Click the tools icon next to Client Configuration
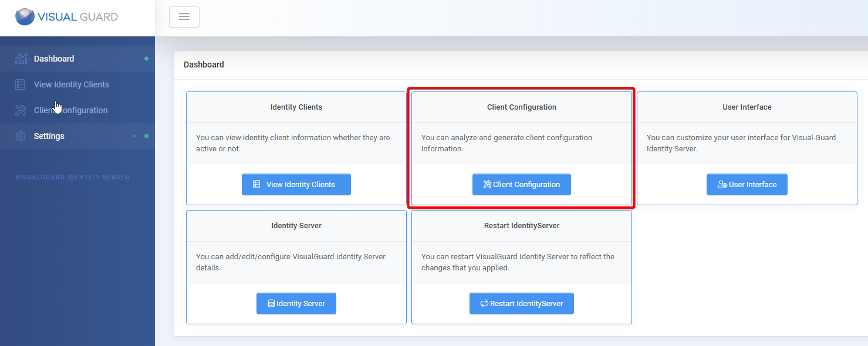 (21, 110)
